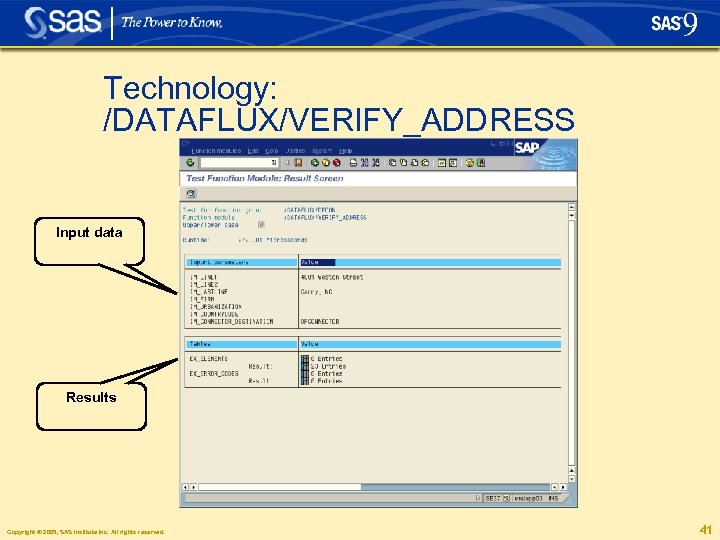The width and height of the screenshot is (720, 540).
Task: Open the Utilities menu
Action: pyautogui.click(x=295, y=151)
